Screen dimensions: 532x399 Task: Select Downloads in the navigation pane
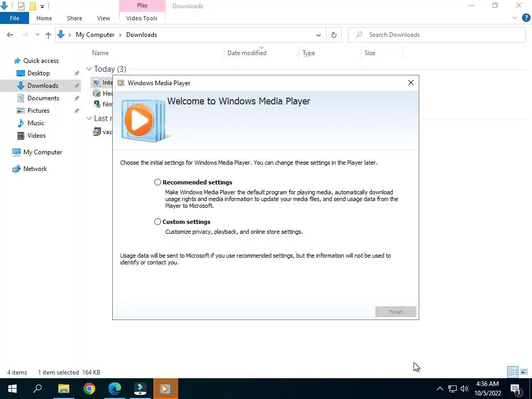(43, 86)
